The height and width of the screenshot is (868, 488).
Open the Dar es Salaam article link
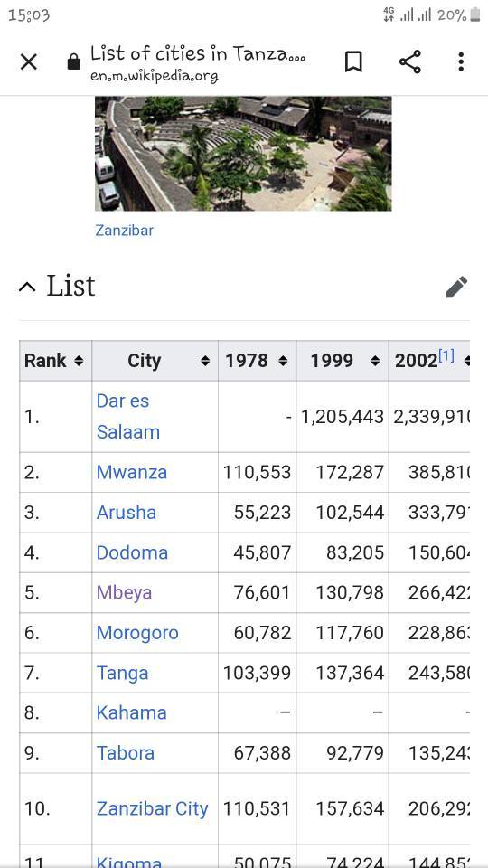click(127, 416)
